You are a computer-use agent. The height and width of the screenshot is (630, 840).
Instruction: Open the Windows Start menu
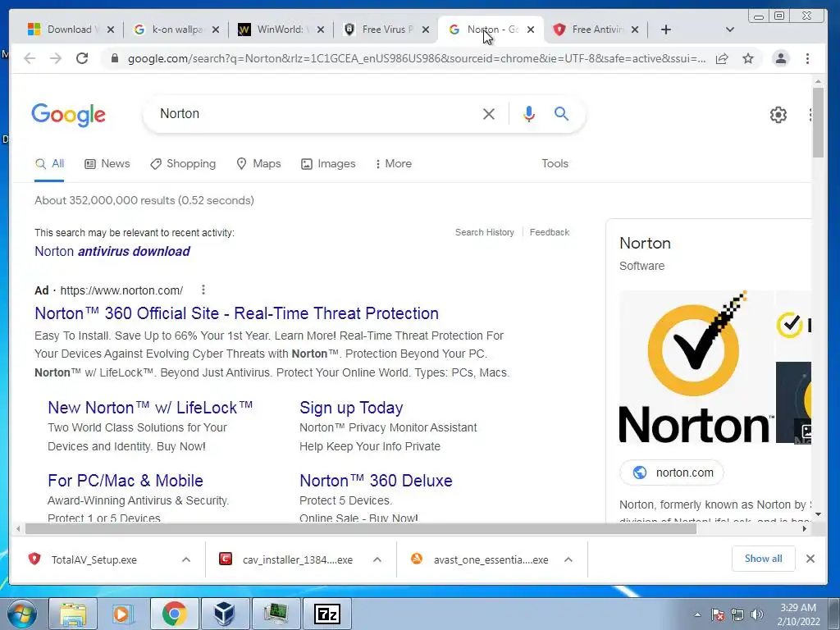tap(22, 614)
